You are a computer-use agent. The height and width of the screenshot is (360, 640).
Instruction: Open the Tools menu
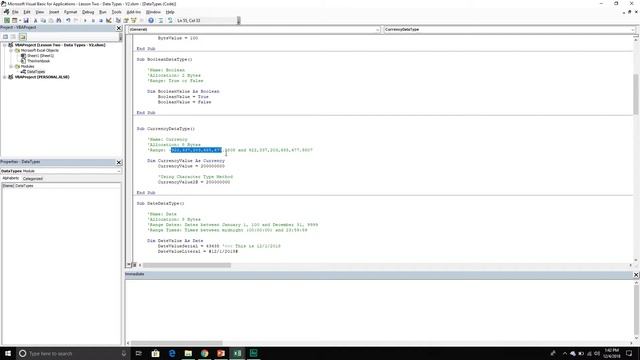click(117, 12)
